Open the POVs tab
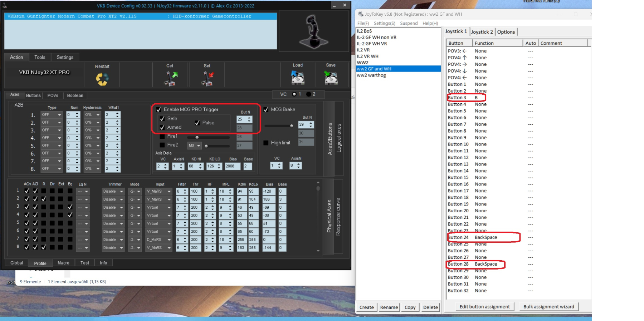This screenshot has width=644, height=321. point(53,95)
